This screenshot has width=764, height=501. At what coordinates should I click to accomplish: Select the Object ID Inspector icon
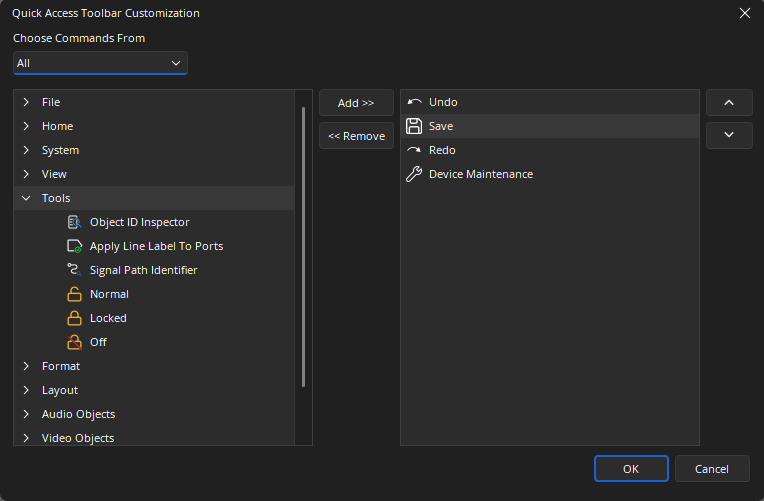(x=73, y=222)
